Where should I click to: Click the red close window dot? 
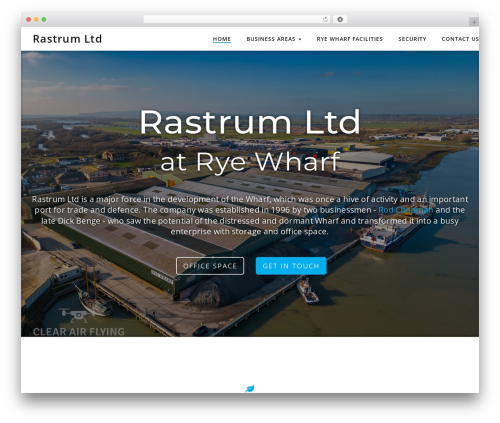(x=29, y=20)
